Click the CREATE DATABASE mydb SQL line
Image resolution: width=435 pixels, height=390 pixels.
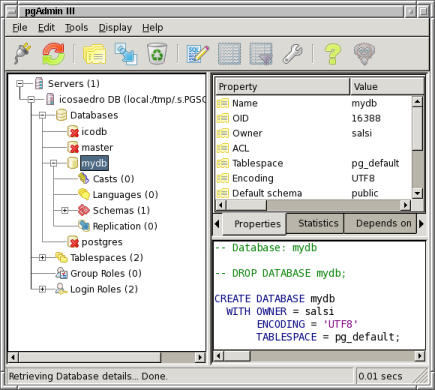(x=275, y=299)
